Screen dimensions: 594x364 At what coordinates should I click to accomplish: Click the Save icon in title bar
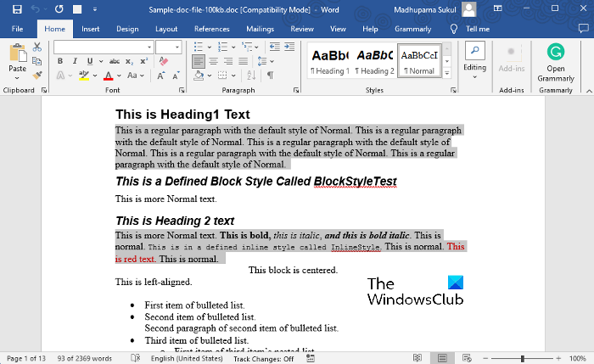pos(17,9)
